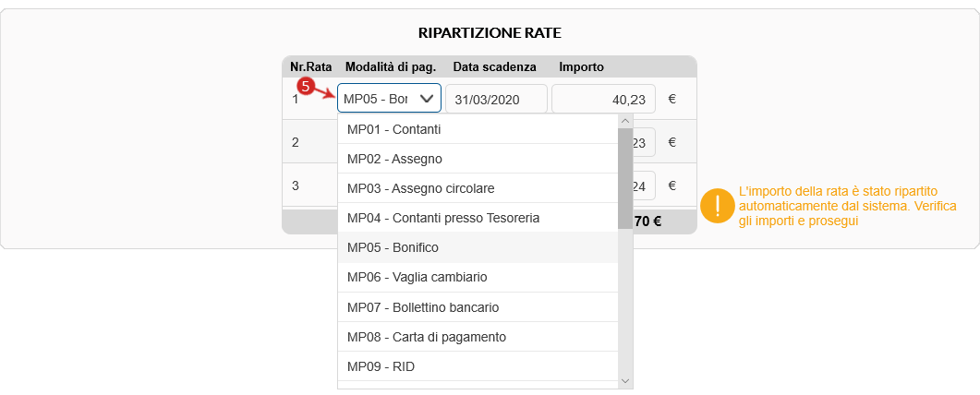Screen dimensions: 980x395
Task: Pick MP04 - Contanti presso Tesoreria
Action: click(x=478, y=218)
